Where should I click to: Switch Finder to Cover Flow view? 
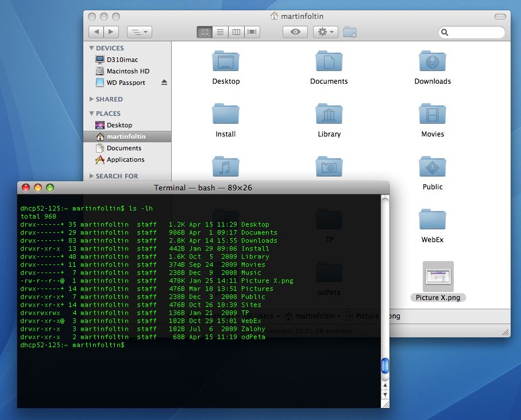tap(252, 32)
